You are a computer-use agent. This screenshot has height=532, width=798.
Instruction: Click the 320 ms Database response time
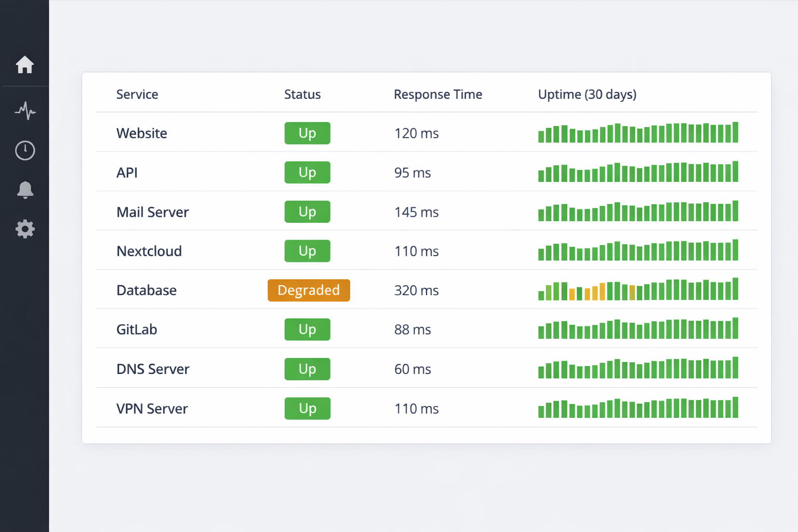pos(416,290)
